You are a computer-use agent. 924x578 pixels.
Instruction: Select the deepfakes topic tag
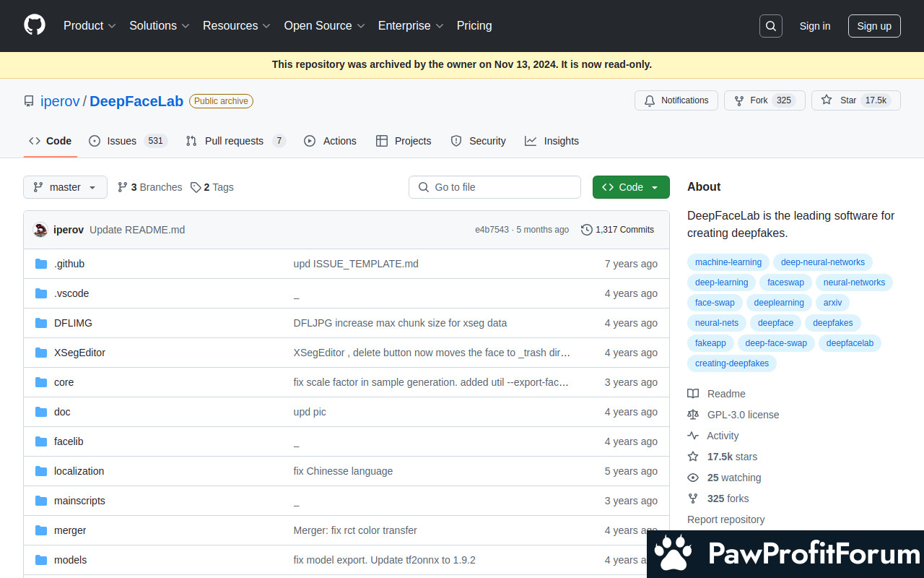(x=833, y=323)
